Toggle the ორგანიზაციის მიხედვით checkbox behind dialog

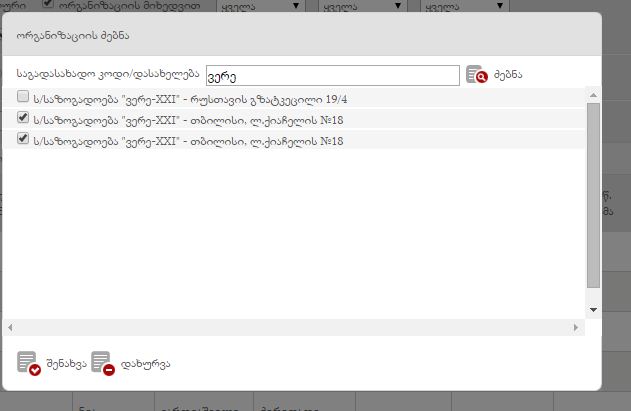(47, 5)
